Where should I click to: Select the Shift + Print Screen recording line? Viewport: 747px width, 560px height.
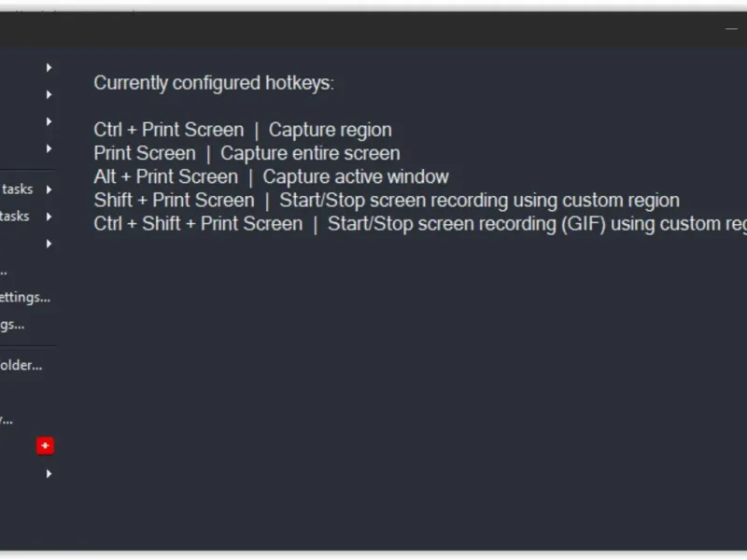(387, 201)
